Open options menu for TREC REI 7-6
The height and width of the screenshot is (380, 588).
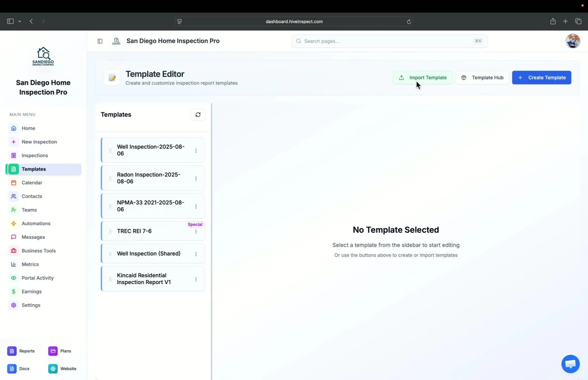pyautogui.click(x=196, y=232)
